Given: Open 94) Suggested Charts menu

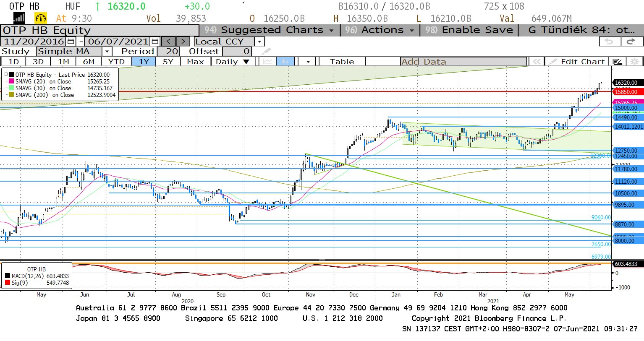Looking at the screenshot, I should 269,30.
